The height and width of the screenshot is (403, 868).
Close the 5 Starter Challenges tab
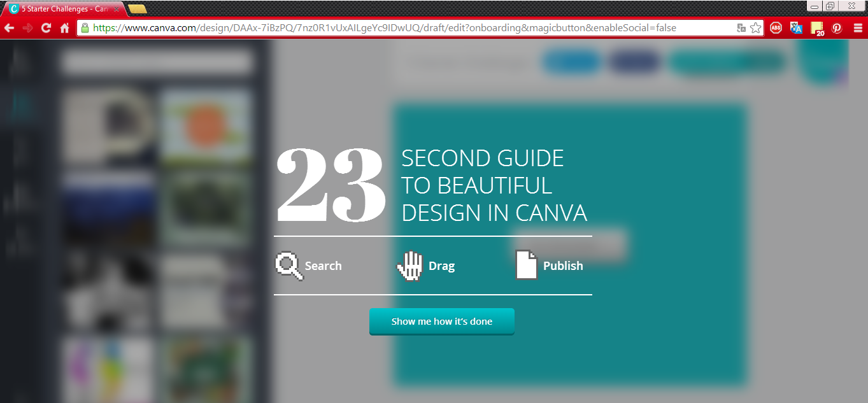tap(117, 10)
